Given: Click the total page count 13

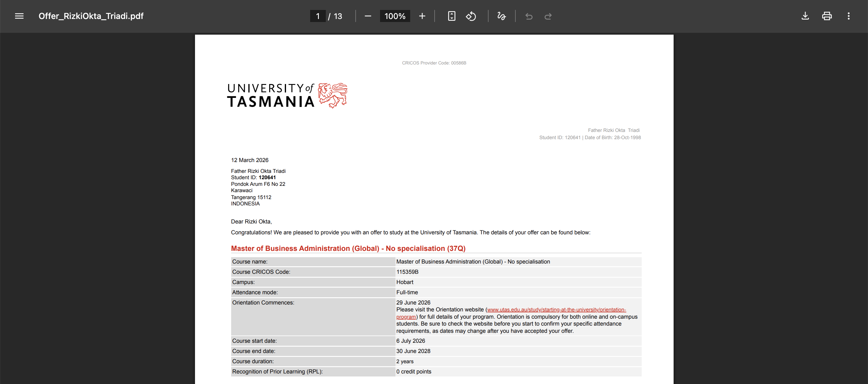Looking at the screenshot, I should (x=338, y=16).
